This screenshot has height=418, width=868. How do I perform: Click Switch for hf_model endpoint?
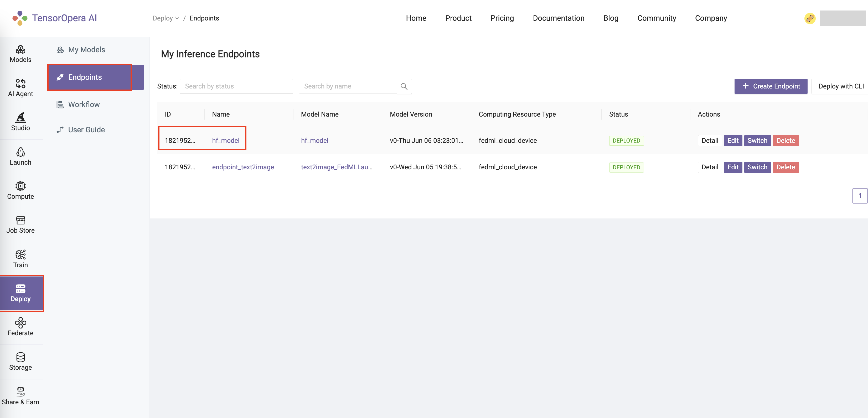(757, 140)
